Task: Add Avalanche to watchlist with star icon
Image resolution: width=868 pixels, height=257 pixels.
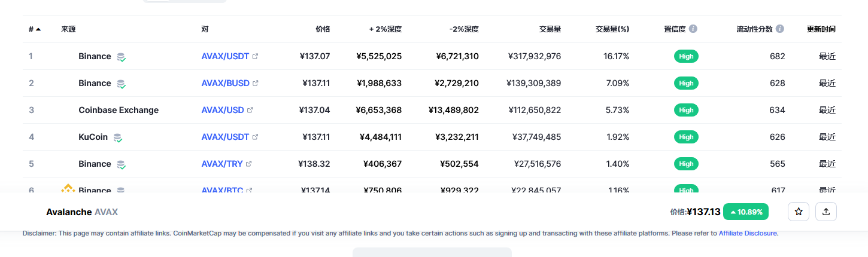Action: pyautogui.click(x=799, y=212)
